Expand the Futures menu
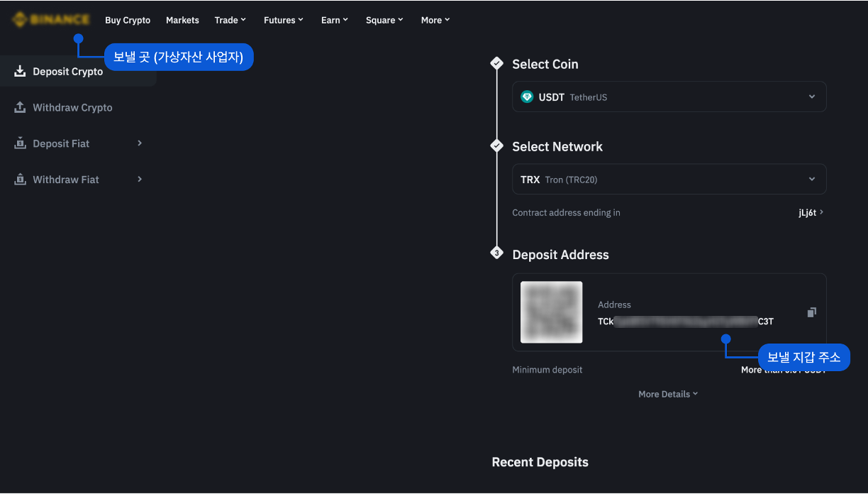This screenshot has width=868, height=494. pyautogui.click(x=284, y=21)
